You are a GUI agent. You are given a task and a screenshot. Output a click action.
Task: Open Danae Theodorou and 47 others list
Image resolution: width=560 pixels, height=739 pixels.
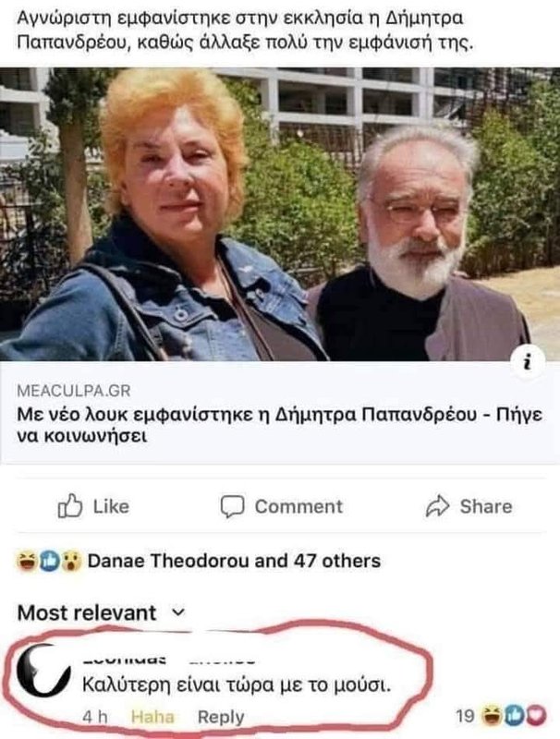pos(234,561)
